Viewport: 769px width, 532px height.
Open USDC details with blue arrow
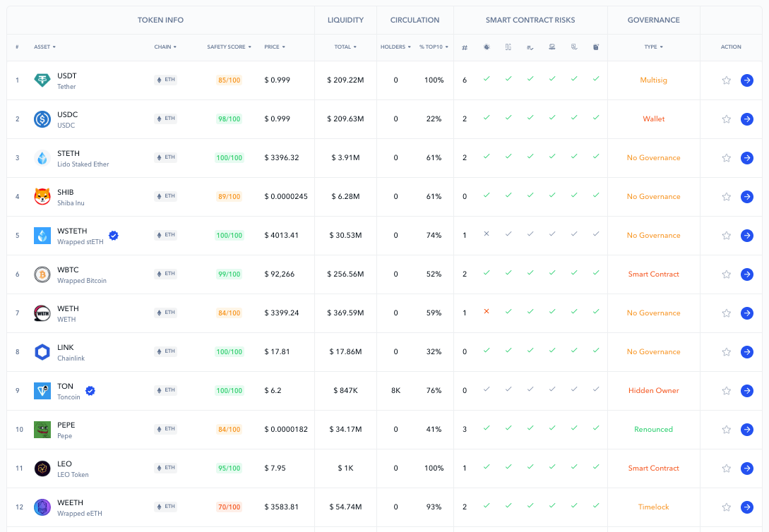[747, 119]
